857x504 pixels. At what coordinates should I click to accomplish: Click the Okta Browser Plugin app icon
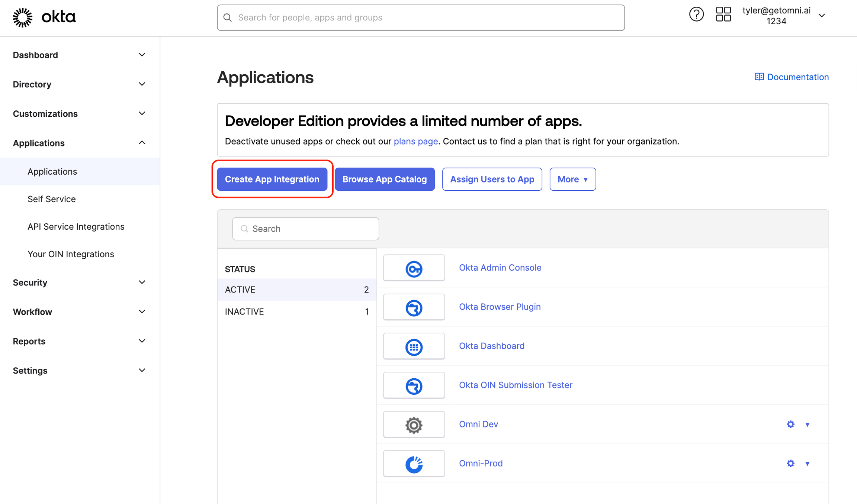click(x=414, y=307)
